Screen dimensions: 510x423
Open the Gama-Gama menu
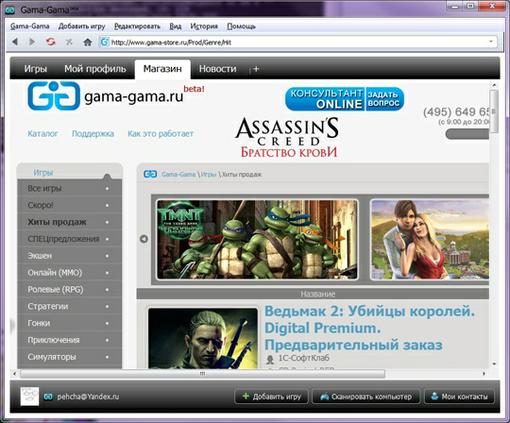point(30,26)
